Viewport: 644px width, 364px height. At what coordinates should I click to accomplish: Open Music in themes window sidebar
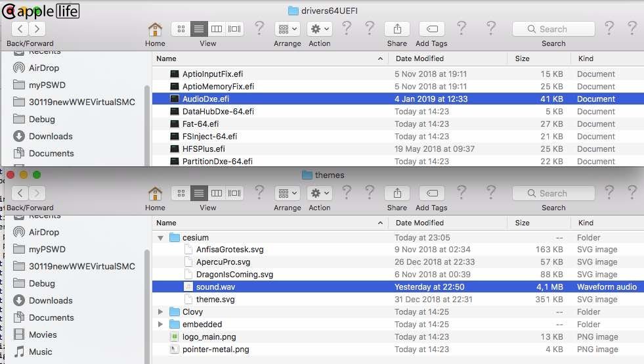coord(33,352)
